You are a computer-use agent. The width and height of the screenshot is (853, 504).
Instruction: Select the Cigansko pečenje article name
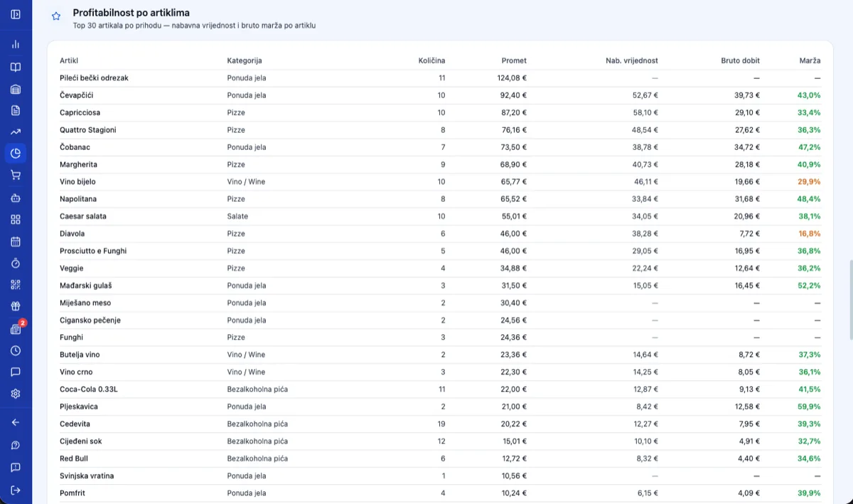[90, 320]
